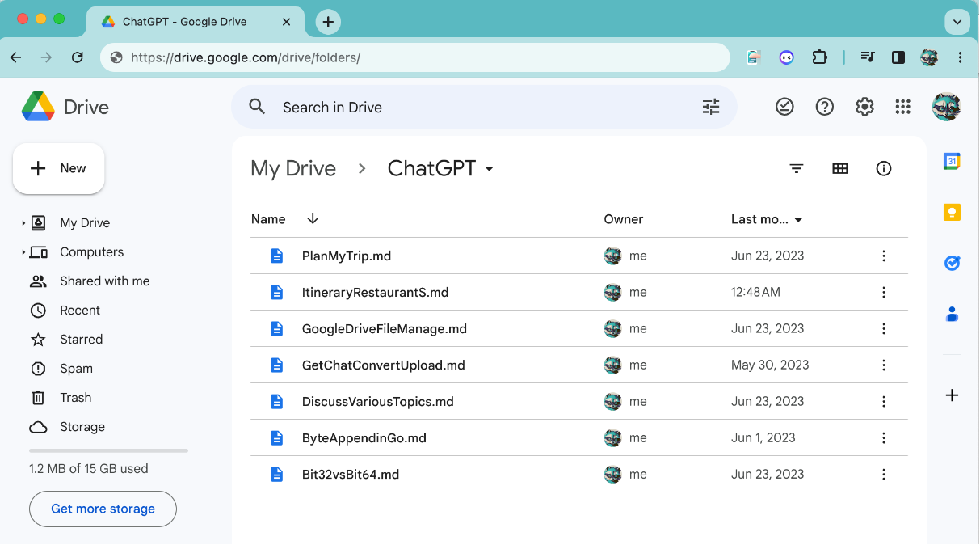
Task: Open Chrome three-dot menu
Action: coord(960,57)
